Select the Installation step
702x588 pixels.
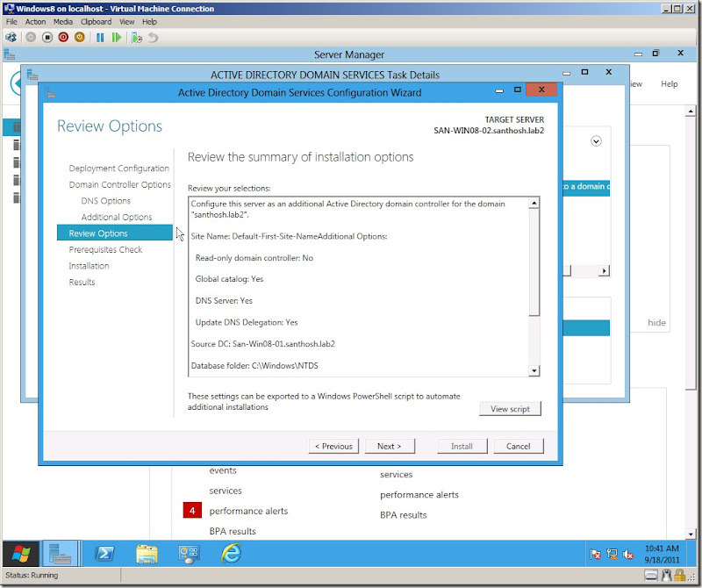(89, 266)
